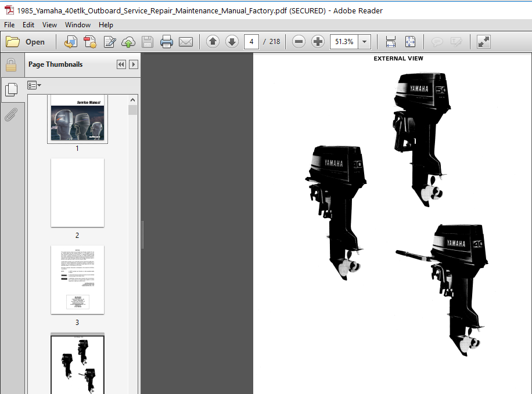The width and height of the screenshot is (532, 394).
Task: Select the Page Thumbnails panel icon
Action: 12,89
